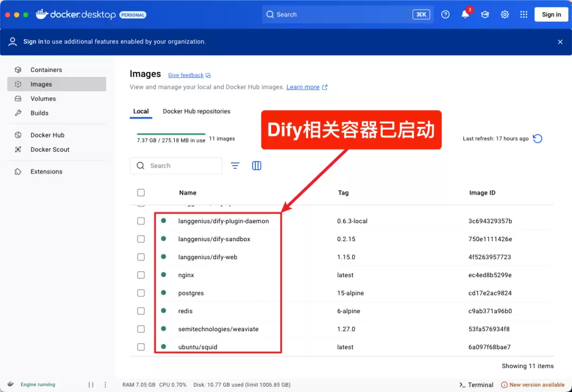Open Docker Scout in the sidebar
This screenshot has width=572, height=392.
coord(57,149)
